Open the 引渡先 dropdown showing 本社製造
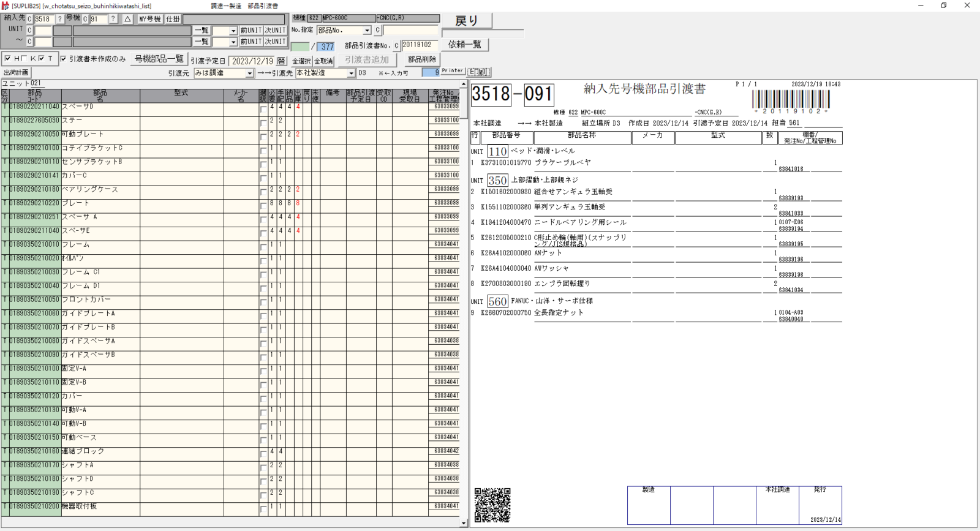980x531 pixels. (351, 73)
